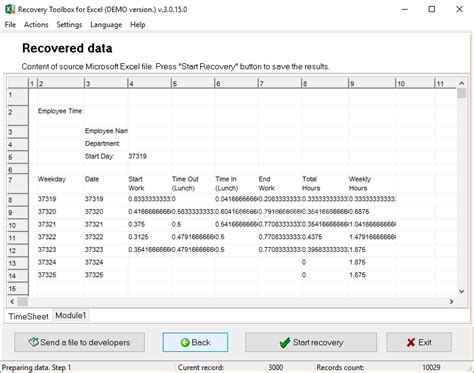This screenshot has width=474, height=373.
Task: Select row header 11
Action: pos(18,238)
